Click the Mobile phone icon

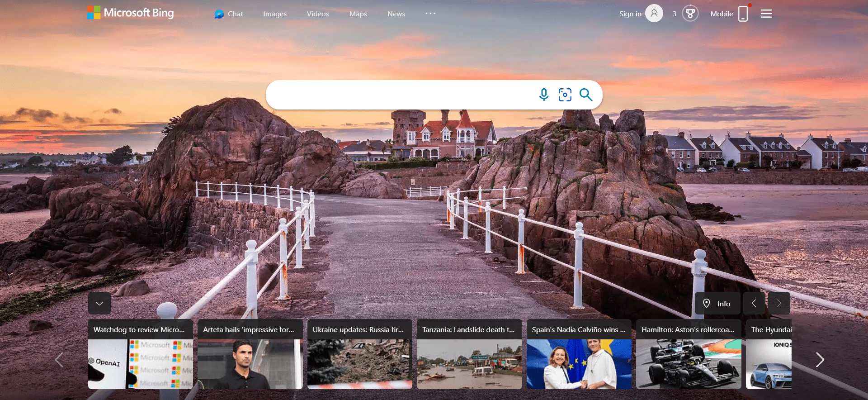click(743, 14)
